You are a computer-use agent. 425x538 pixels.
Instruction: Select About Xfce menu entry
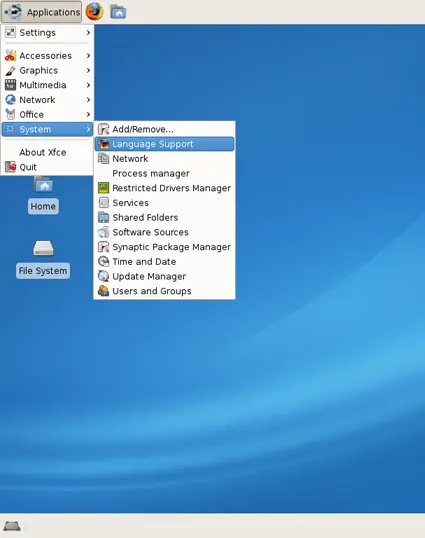tap(47, 152)
